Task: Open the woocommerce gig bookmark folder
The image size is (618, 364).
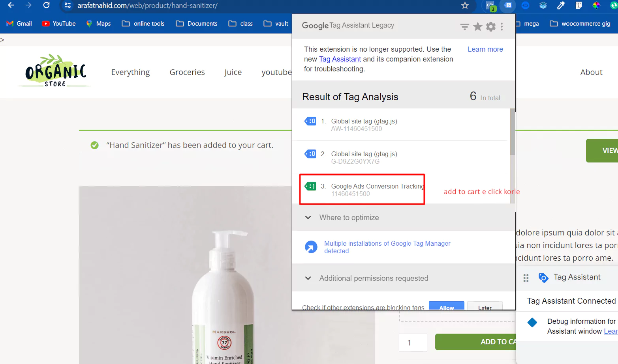Action: click(580, 24)
